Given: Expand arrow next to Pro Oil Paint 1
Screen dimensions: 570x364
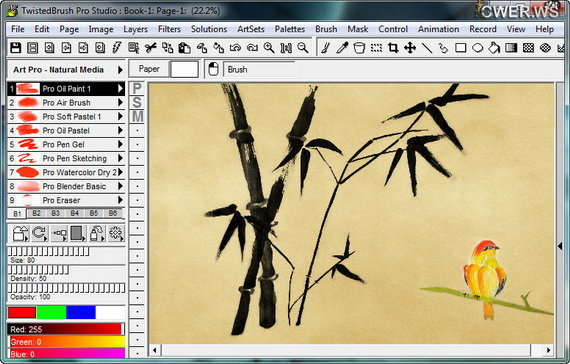Looking at the screenshot, I should [120, 88].
